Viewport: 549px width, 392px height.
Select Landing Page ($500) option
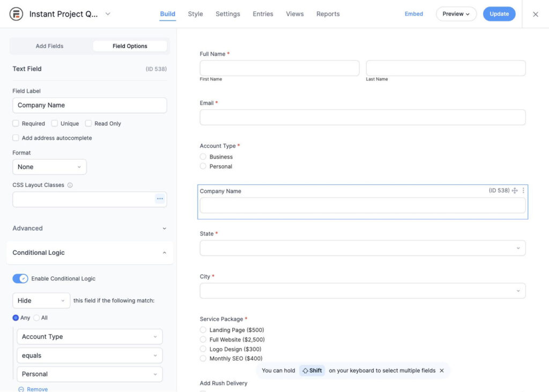point(203,330)
